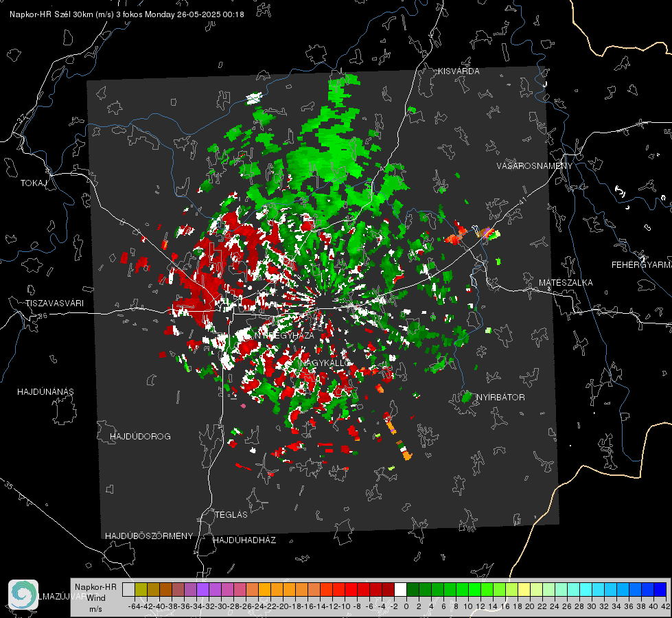Click the m/s unit label in the legend
Viewport: 672px width, 618px height.
click(95, 609)
